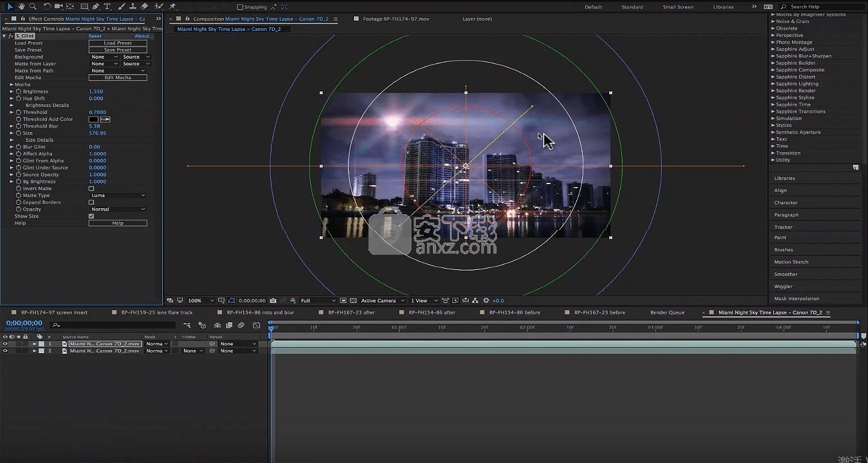Select the Roto Brush tool

[159, 6]
